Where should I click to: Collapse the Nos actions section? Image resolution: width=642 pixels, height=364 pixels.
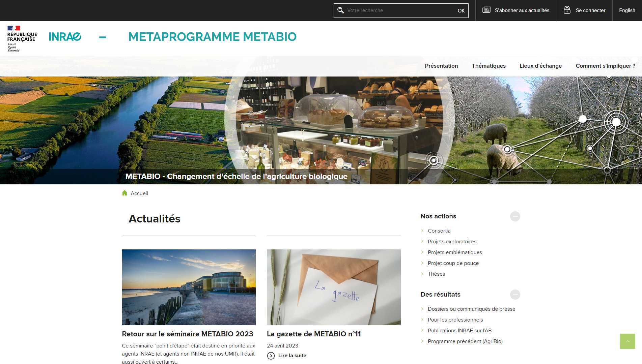click(515, 216)
